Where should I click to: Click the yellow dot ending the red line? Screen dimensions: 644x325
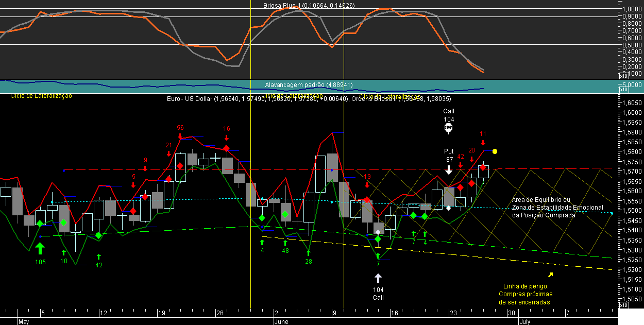[495, 151]
